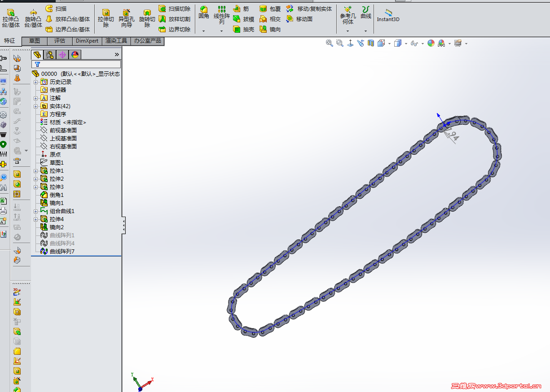Click the 包覆 wrap tool

point(270,9)
